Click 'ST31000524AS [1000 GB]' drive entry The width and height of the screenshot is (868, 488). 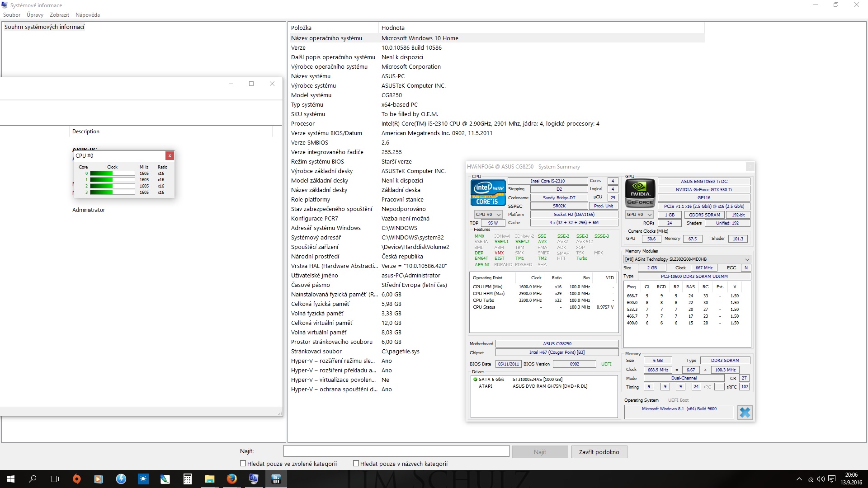coord(538,380)
